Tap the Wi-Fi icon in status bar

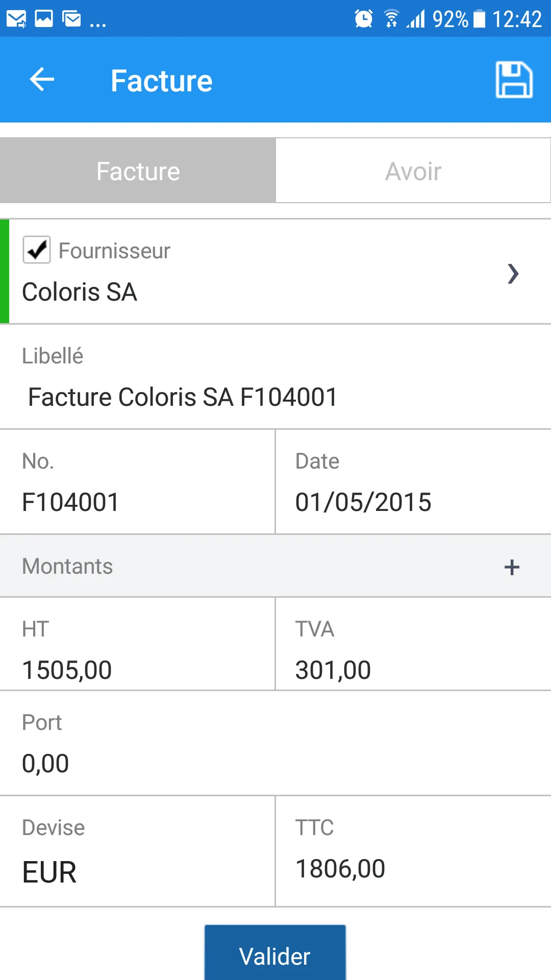[x=391, y=19]
